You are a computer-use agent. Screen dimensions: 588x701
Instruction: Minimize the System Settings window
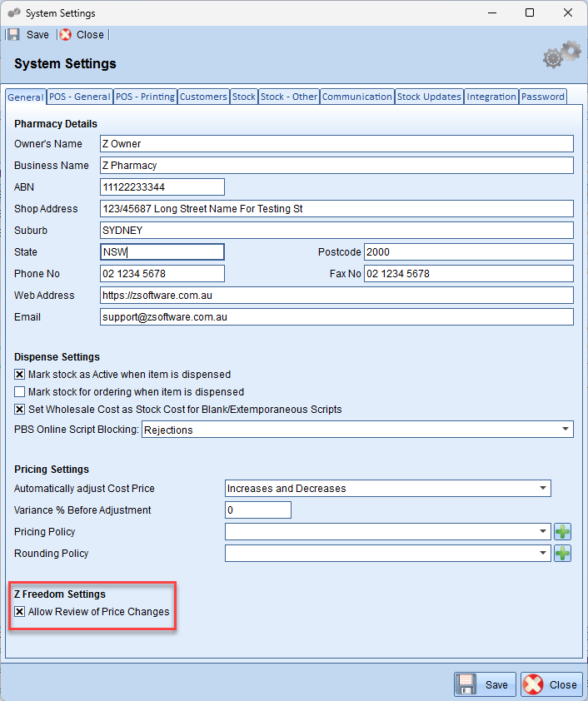coord(491,13)
